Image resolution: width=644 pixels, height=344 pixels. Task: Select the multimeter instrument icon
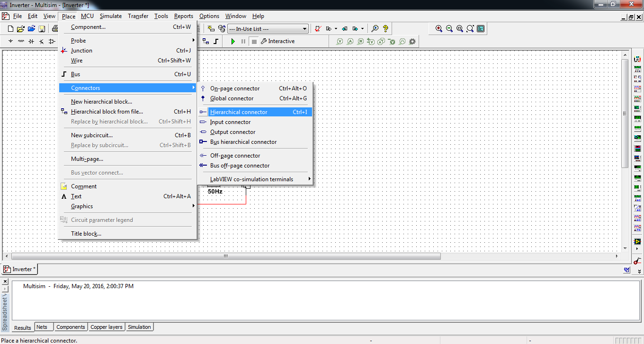point(637,60)
